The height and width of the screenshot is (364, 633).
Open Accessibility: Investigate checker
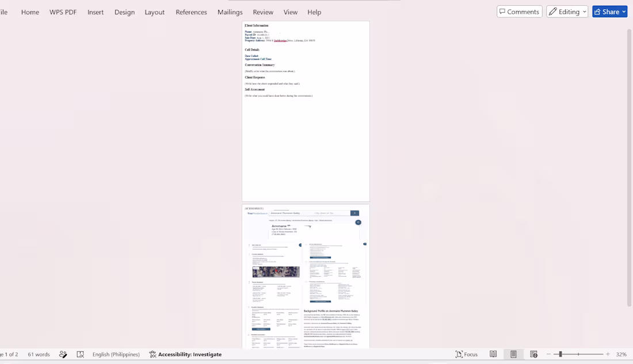(185, 354)
